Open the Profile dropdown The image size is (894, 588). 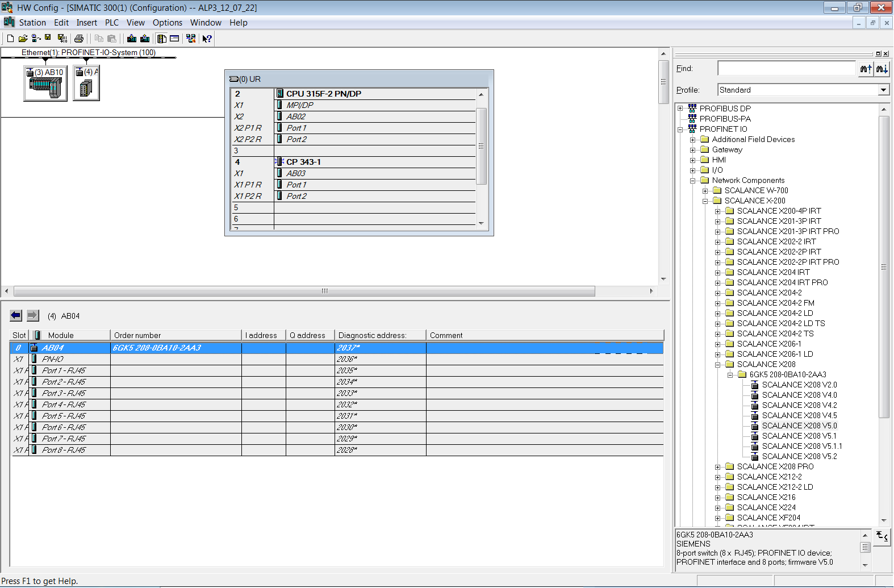pyautogui.click(x=883, y=90)
